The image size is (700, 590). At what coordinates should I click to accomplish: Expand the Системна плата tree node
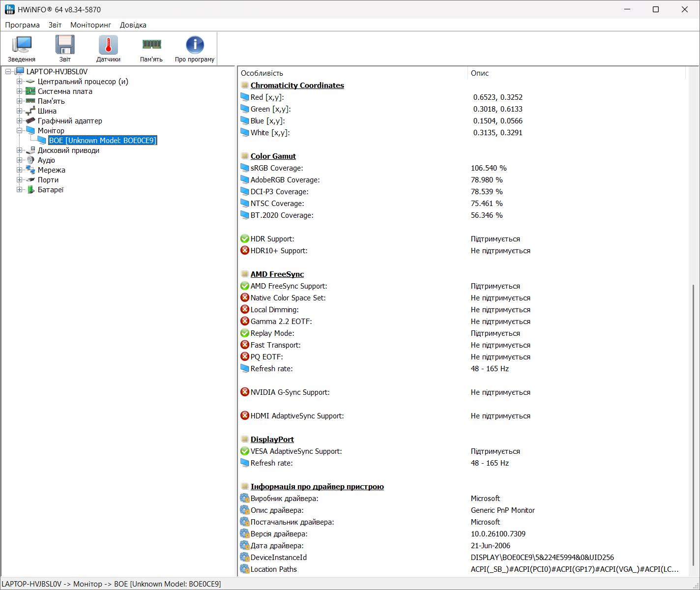coord(19,91)
